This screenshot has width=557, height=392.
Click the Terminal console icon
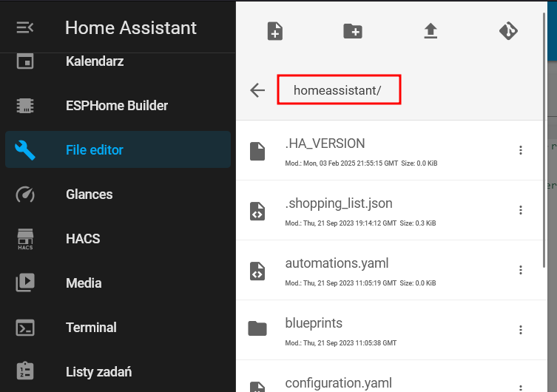click(25, 328)
